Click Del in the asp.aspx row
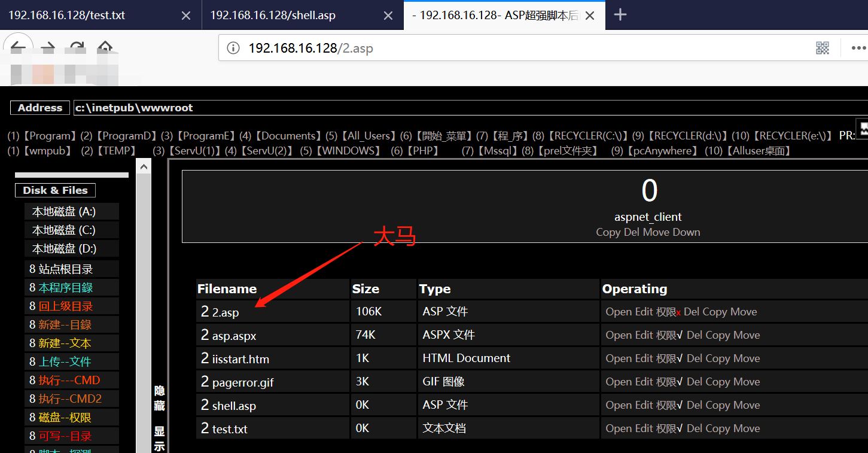The width and height of the screenshot is (868, 453). click(x=695, y=335)
